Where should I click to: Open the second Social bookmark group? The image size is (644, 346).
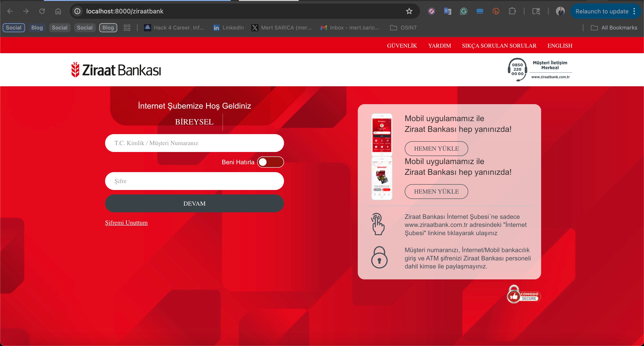click(x=60, y=28)
